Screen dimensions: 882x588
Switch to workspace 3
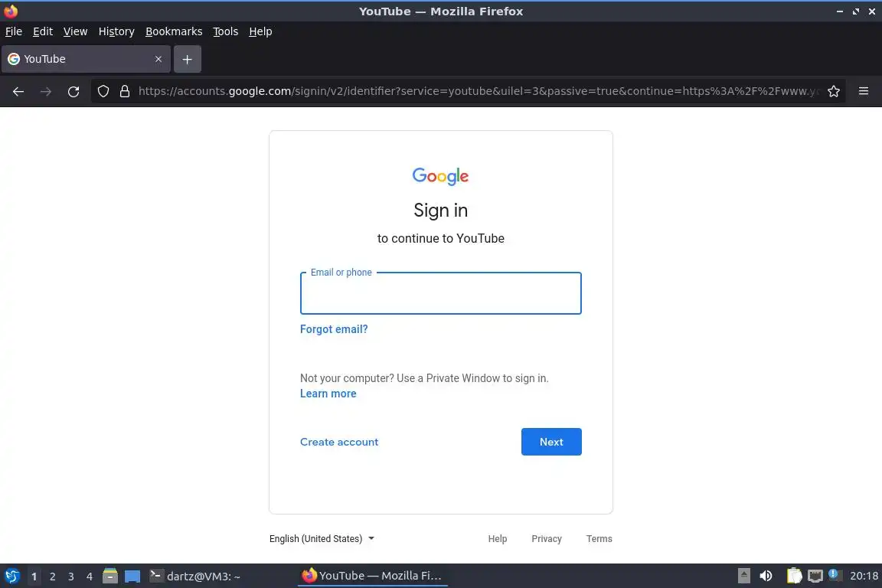coord(71,577)
